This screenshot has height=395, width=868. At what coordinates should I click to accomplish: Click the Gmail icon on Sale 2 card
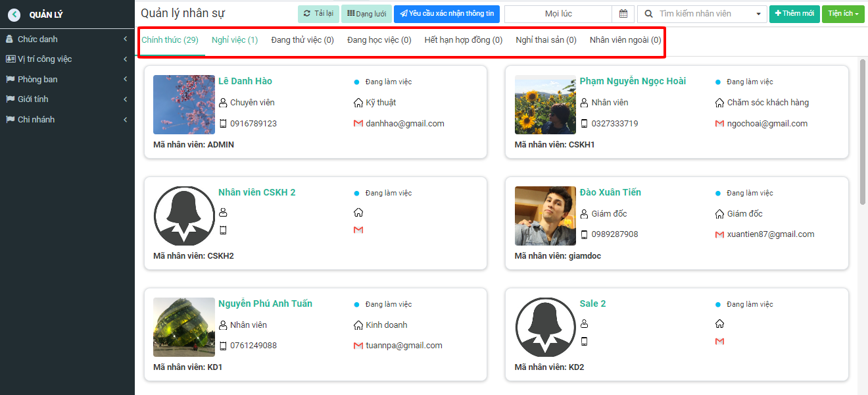(x=719, y=341)
